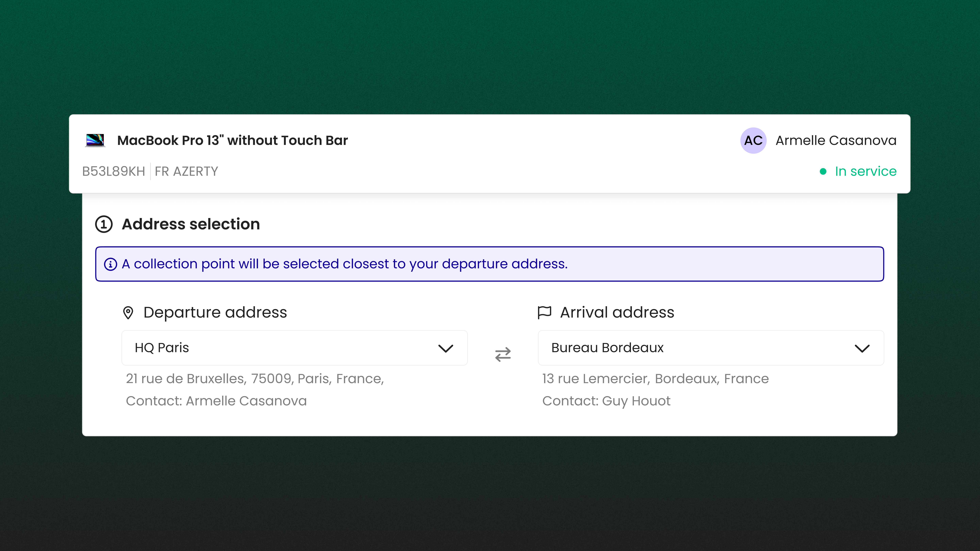Click the collection point info banner
980x551 pixels.
point(489,264)
